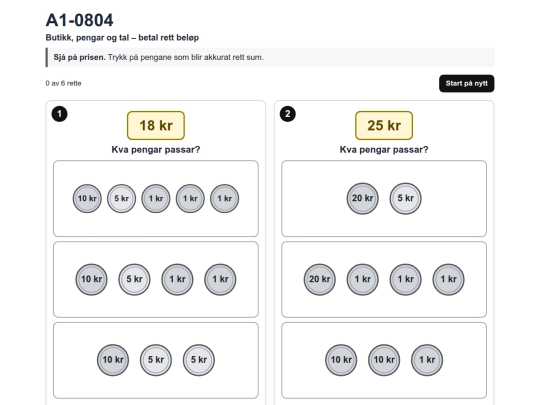Click the 25 kr price tag

(x=384, y=125)
